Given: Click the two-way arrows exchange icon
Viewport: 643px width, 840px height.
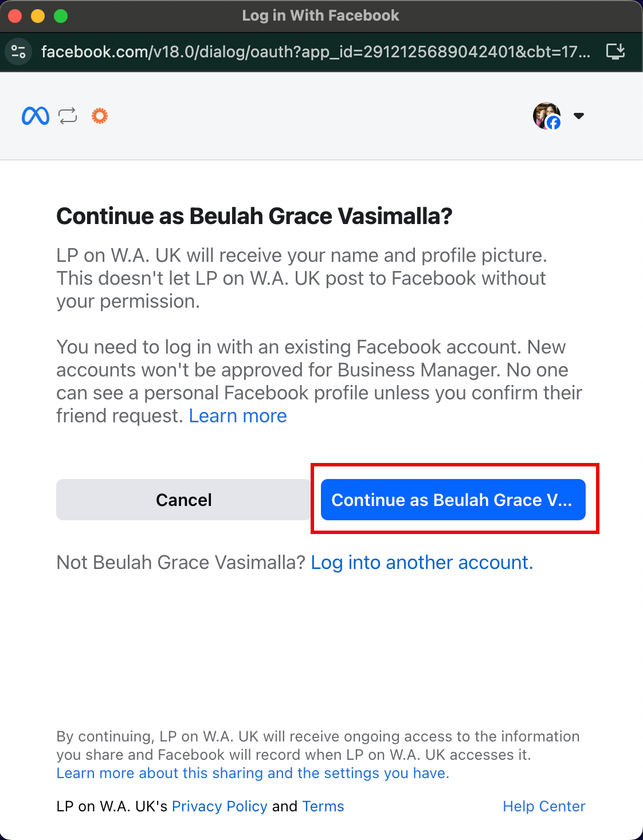Looking at the screenshot, I should click(x=68, y=116).
